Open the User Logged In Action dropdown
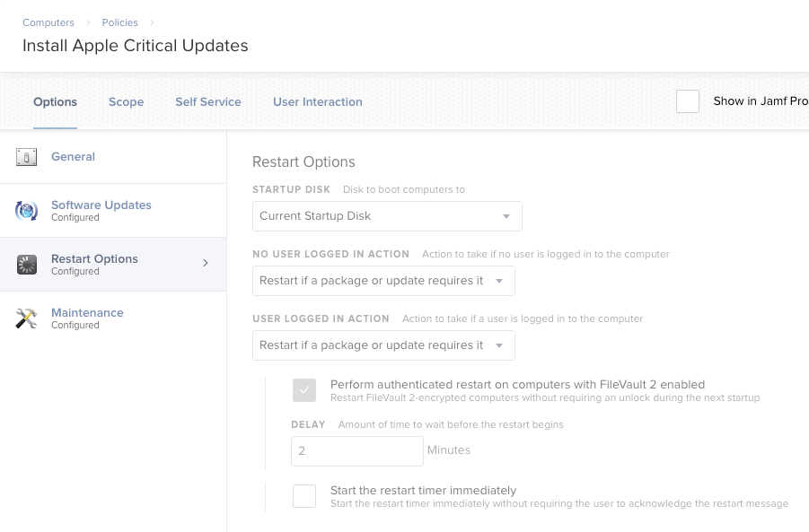 click(383, 345)
